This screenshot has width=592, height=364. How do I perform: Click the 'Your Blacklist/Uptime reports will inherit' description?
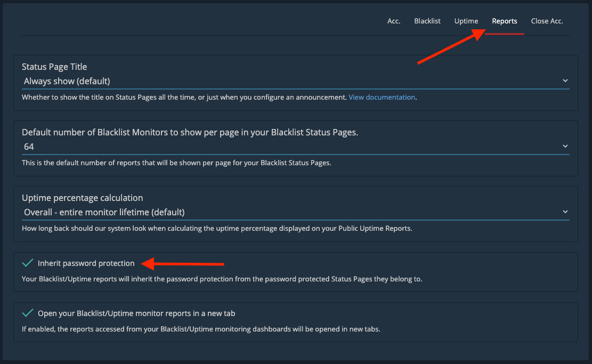(x=222, y=279)
